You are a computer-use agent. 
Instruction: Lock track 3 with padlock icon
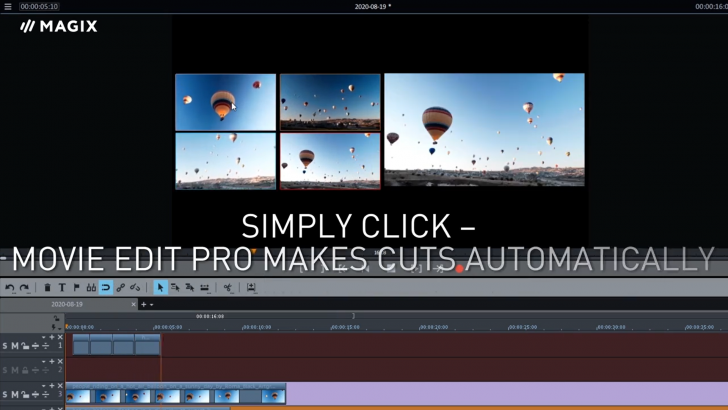[x=25, y=395]
